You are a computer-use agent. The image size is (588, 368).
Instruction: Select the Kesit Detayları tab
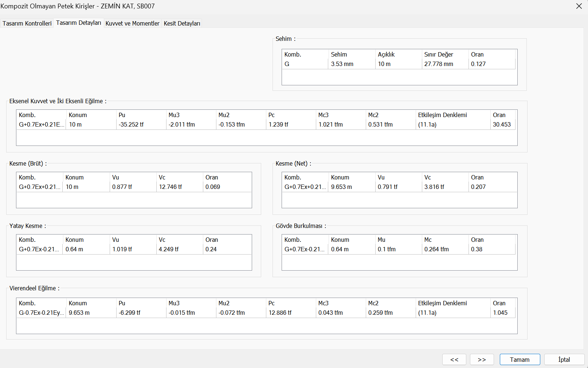click(182, 23)
